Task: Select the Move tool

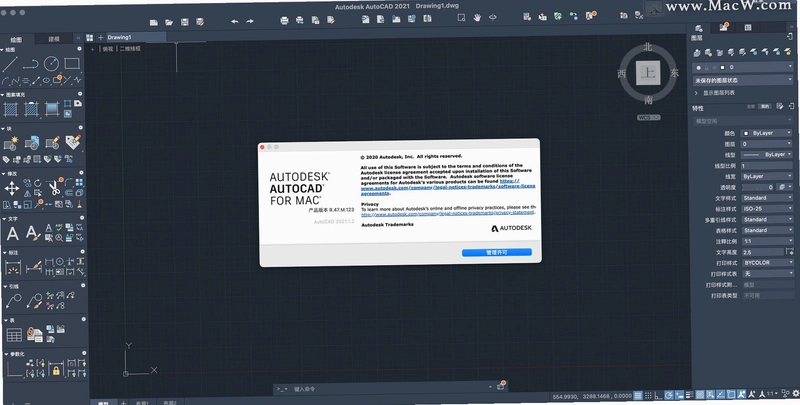Action: 11,188
